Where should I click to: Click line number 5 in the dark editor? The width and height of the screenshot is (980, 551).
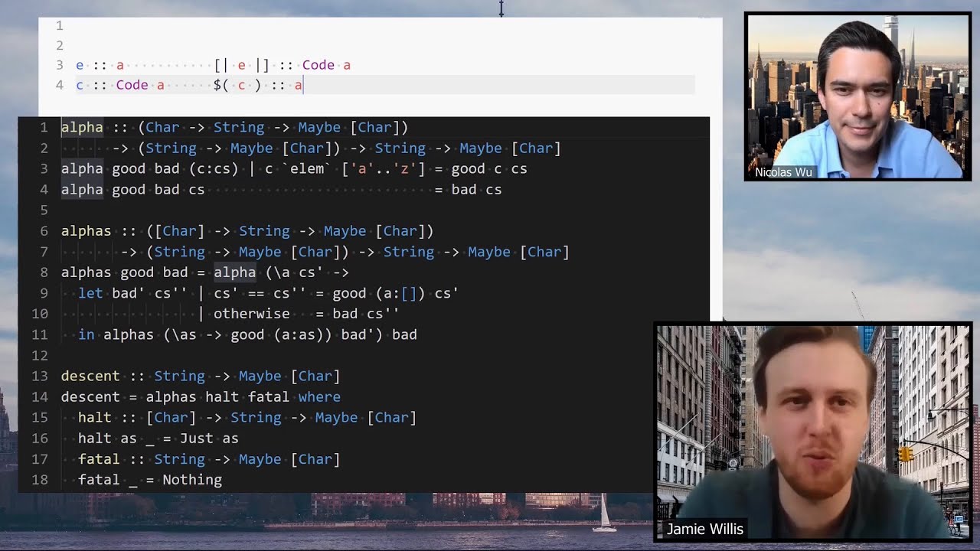44,210
